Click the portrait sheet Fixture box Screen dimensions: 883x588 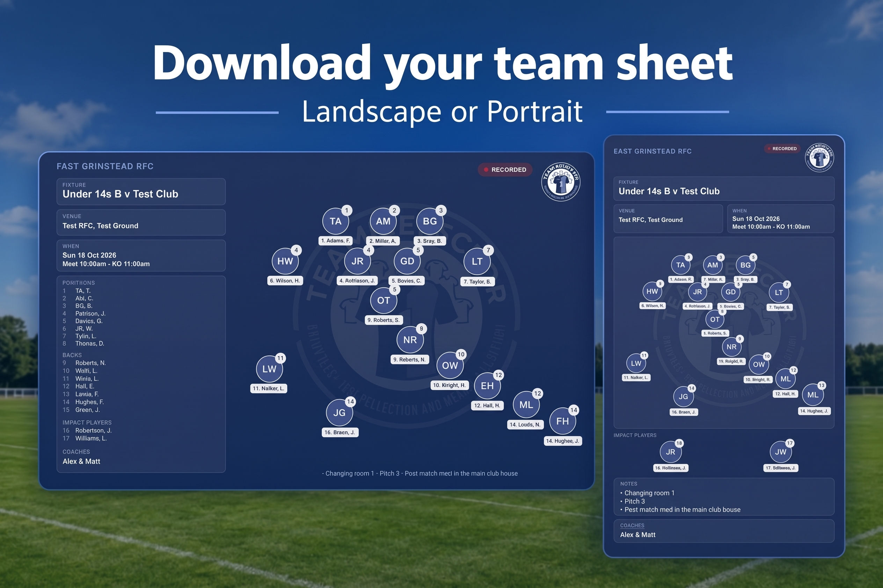724,189
